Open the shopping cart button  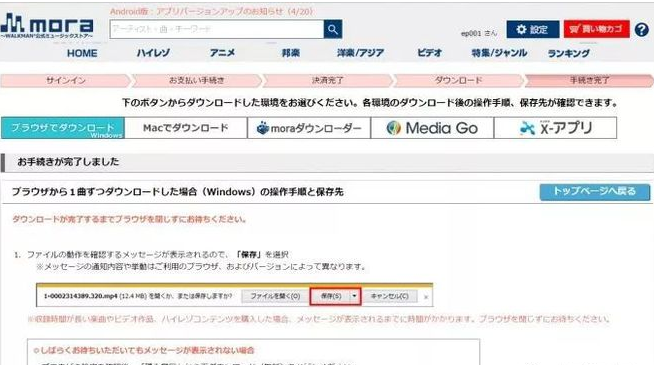596,29
